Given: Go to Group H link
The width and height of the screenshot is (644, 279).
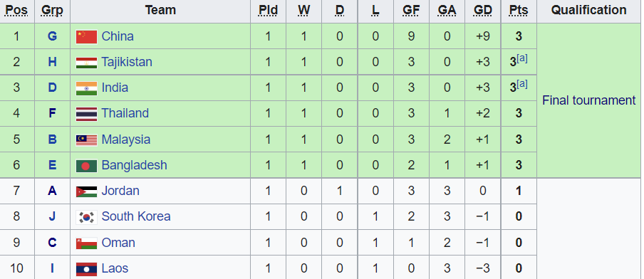Looking at the screenshot, I should click(52, 62).
